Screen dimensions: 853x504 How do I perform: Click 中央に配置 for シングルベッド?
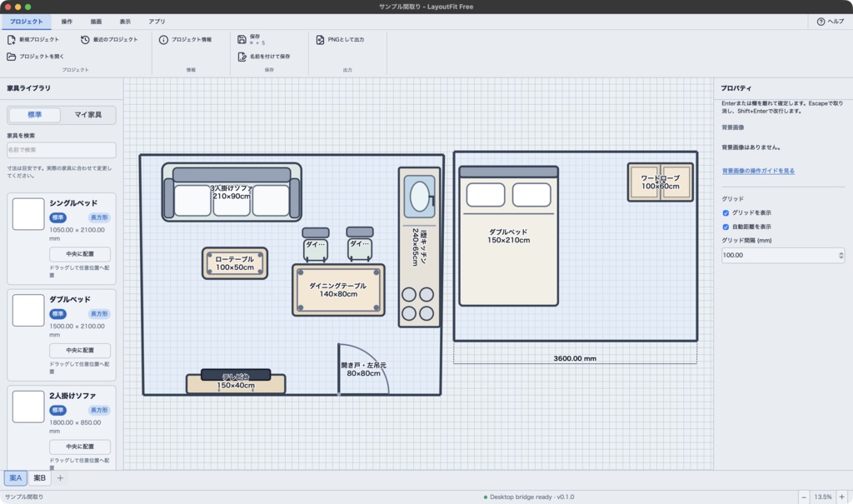80,254
